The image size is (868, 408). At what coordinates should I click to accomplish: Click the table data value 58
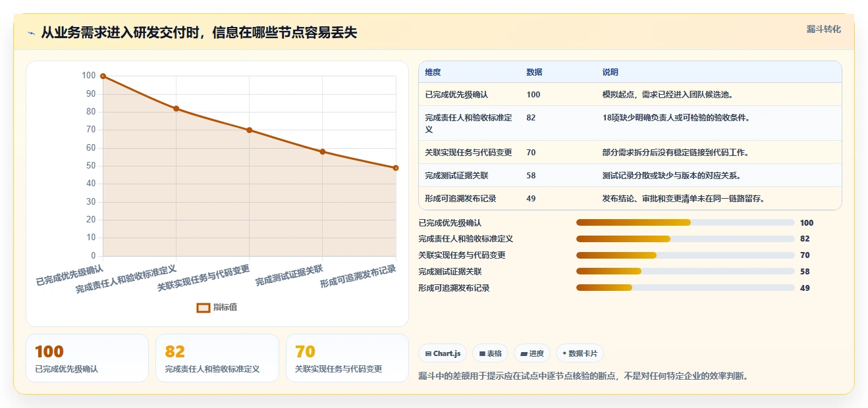point(531,176)
